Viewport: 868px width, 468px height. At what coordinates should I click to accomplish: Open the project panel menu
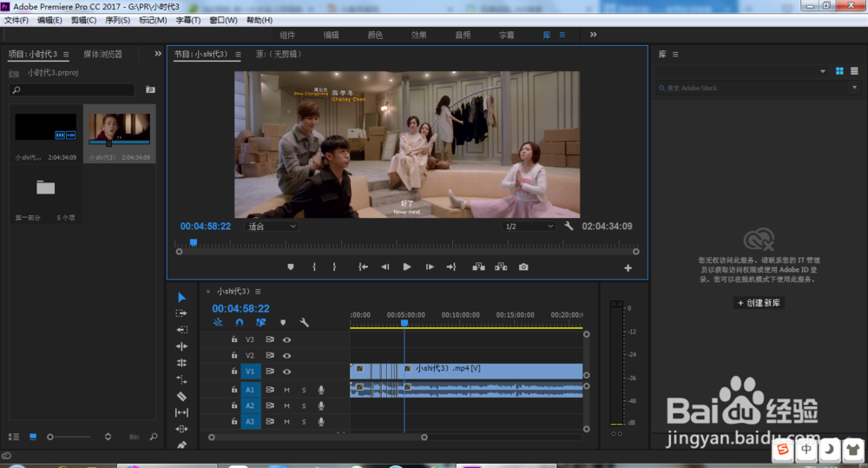(x=66, y=55)
